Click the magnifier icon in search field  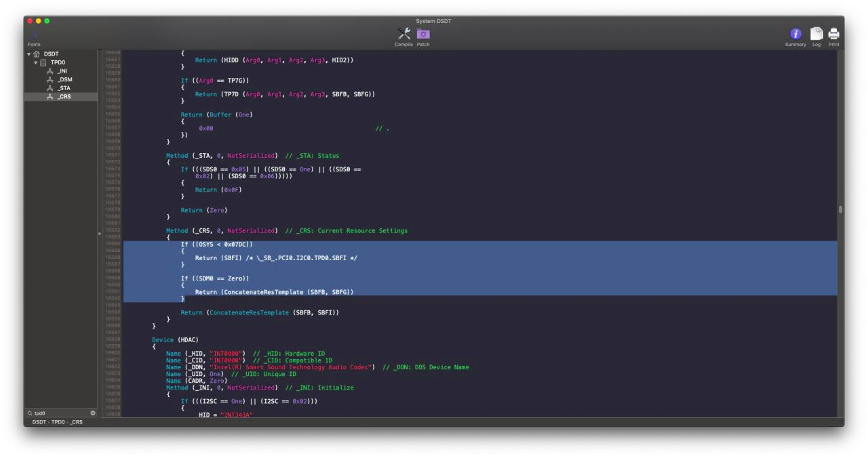click(x=30, y=413)
